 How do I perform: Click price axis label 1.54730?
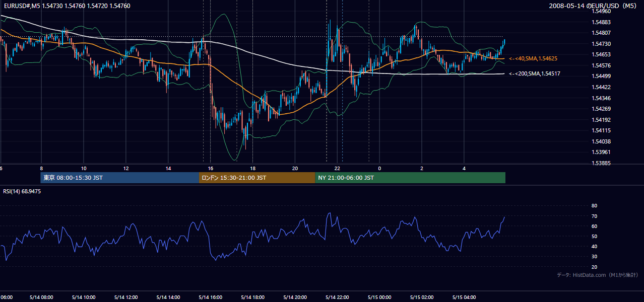coord(601,44)
